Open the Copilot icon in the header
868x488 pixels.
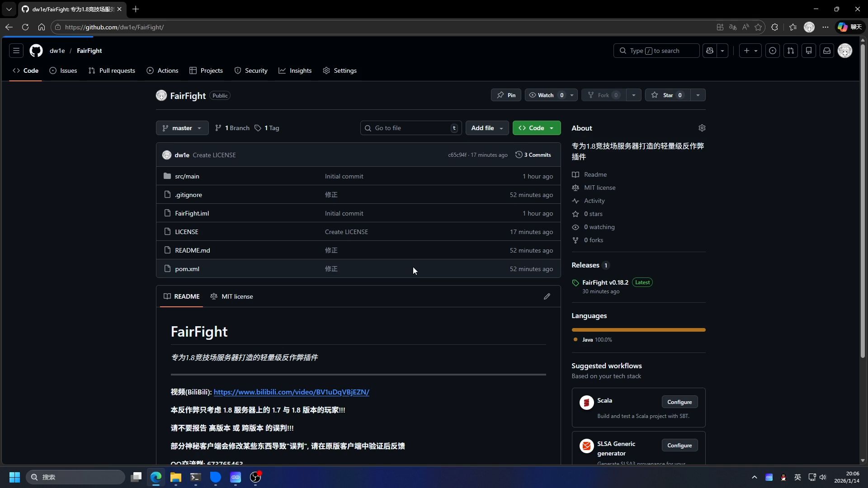(x=710, y=51)
